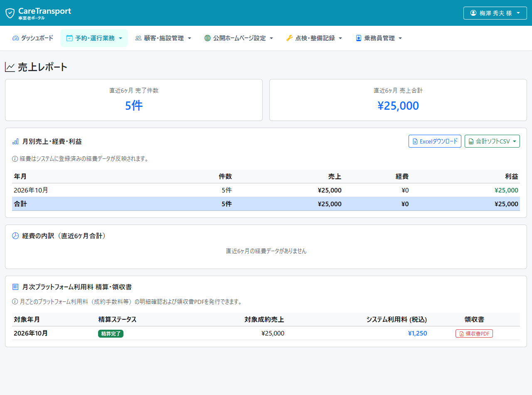Click the pie chart icon beside 経費の内訳

[x=15, y=236]
